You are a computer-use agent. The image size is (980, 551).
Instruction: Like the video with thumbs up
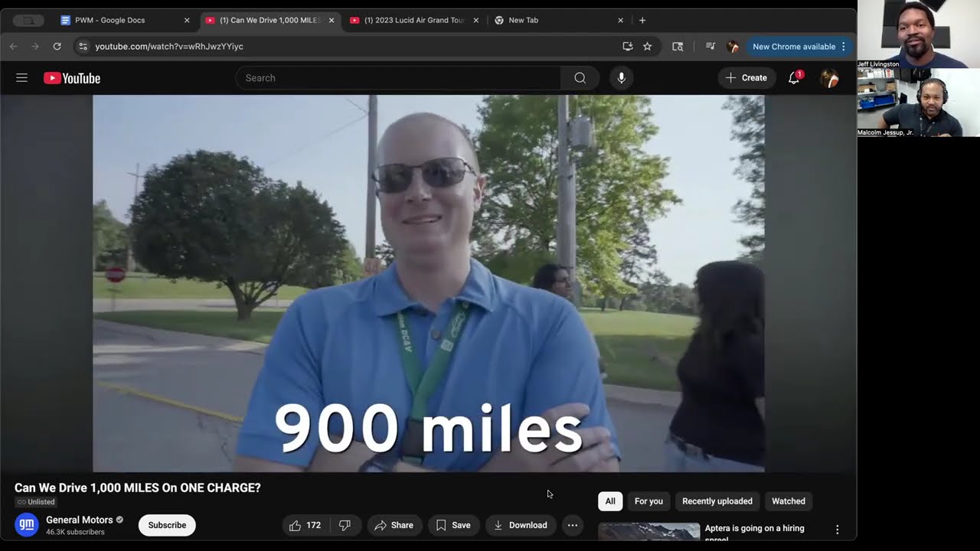(304, 525)
